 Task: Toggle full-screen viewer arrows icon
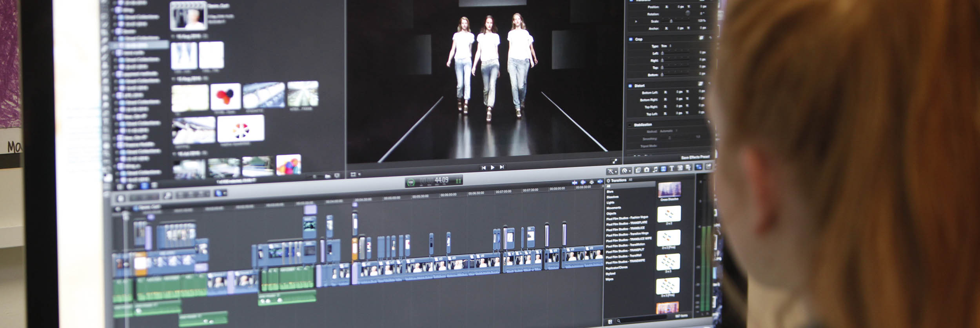[x=614, y=161]
